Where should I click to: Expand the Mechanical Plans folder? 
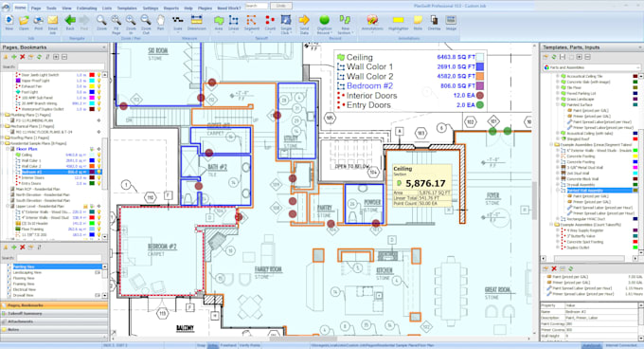(x=3, y=127)
